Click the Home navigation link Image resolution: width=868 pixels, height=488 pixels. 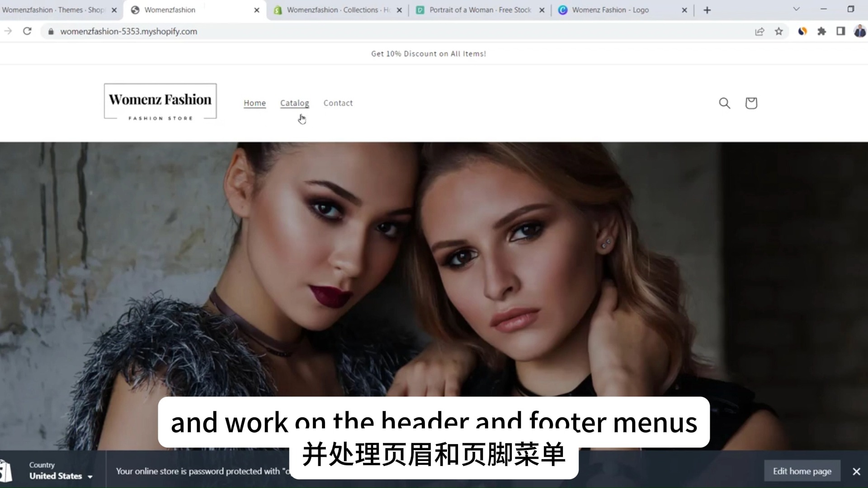[x=255, y=103]
